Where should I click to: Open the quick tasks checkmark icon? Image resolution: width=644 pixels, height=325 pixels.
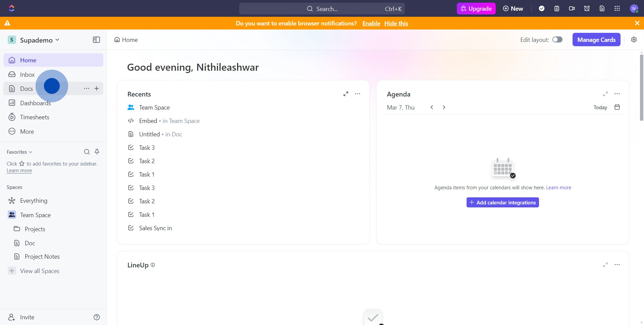[x=542, y=8]
